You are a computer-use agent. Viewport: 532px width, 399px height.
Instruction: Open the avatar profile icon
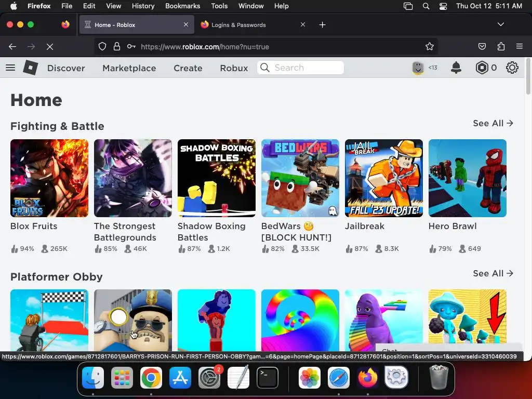click(418, 68)
